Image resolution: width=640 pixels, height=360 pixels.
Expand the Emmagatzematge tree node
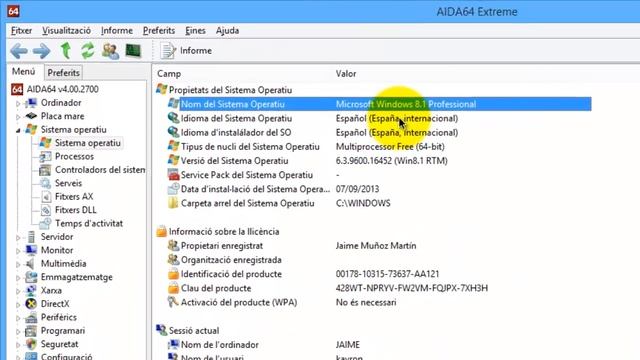[18, 278]
